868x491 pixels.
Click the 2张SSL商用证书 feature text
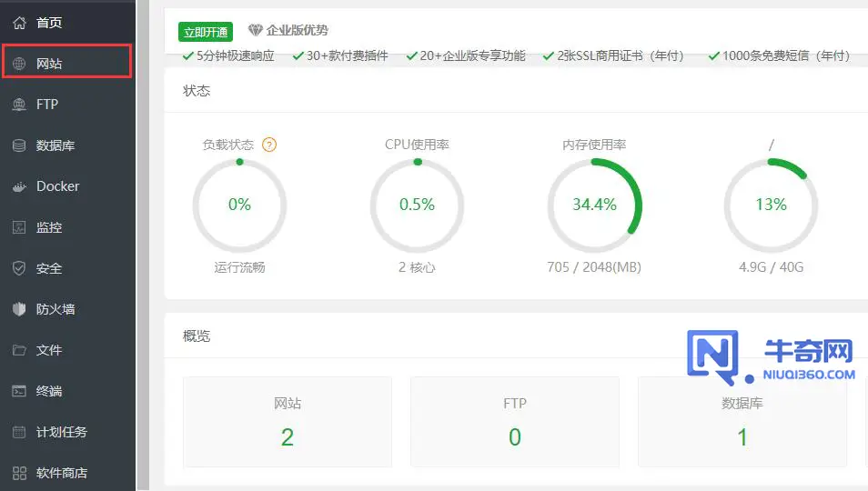621,55
